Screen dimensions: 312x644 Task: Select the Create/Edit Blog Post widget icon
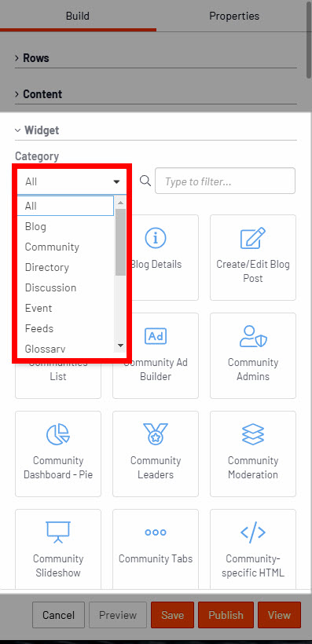pos(253,238)
